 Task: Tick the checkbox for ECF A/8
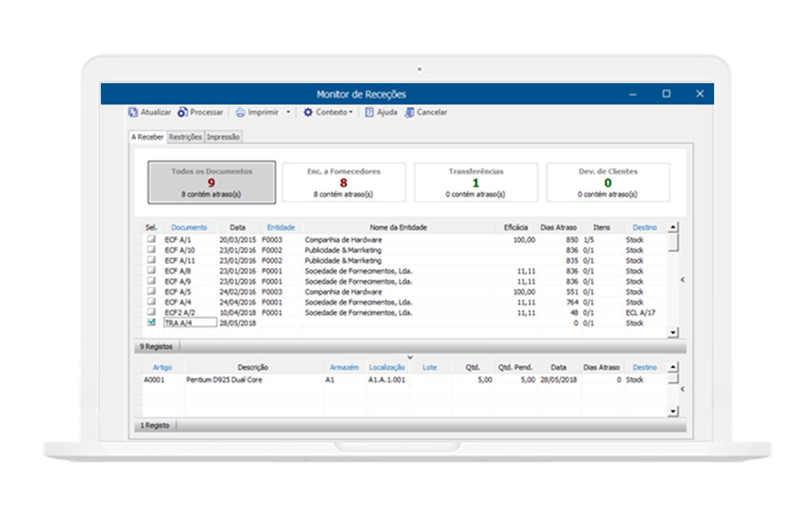(x=152, y=270)
